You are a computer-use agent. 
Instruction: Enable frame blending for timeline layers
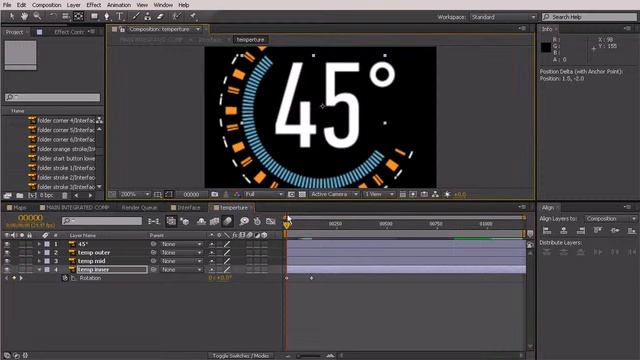click(214, 221)
